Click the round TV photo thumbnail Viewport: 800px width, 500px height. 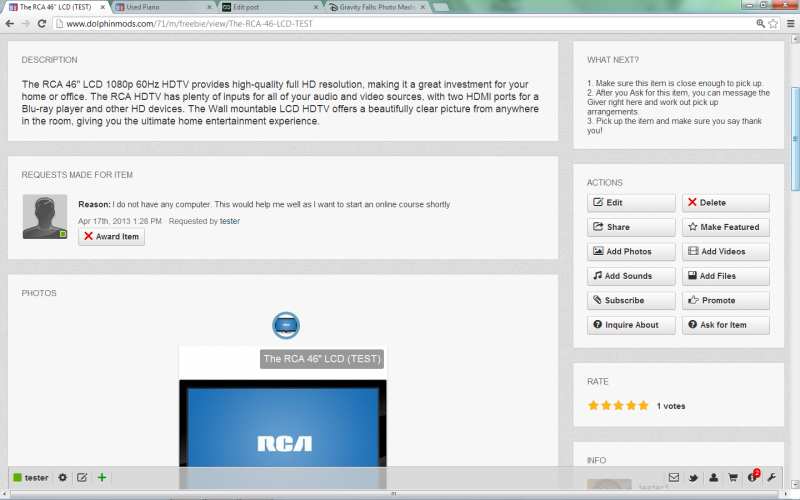[286, 325]
